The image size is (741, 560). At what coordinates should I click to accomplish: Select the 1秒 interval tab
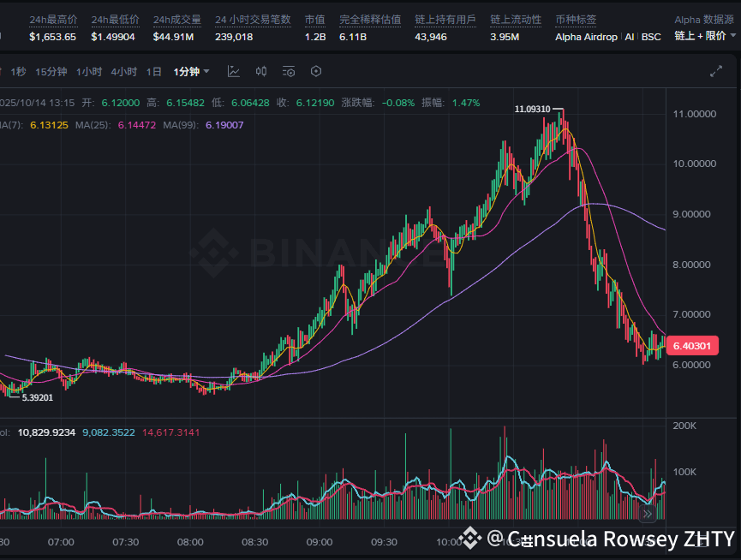(19, 72)
